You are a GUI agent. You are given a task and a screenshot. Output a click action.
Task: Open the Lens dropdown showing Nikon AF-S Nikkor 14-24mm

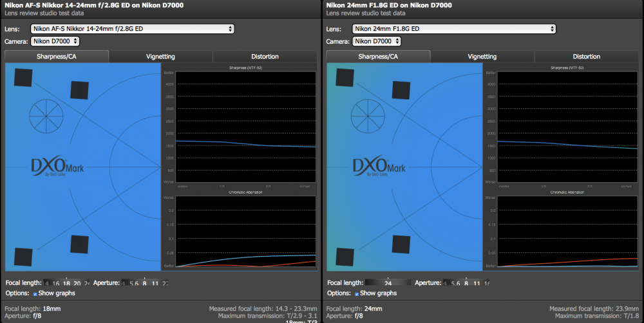(132, 29)
